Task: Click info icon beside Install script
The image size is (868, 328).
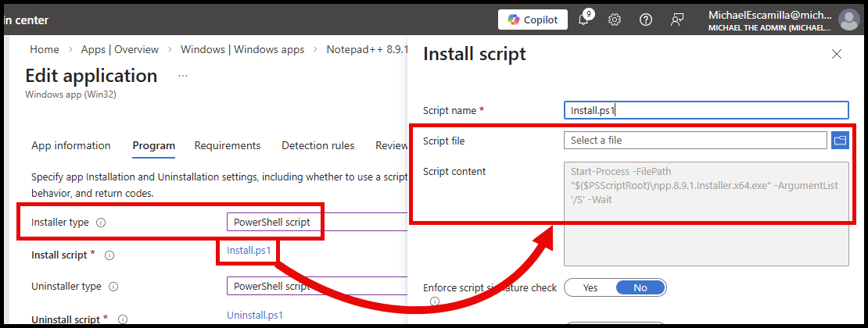Action: pos(109,255)
